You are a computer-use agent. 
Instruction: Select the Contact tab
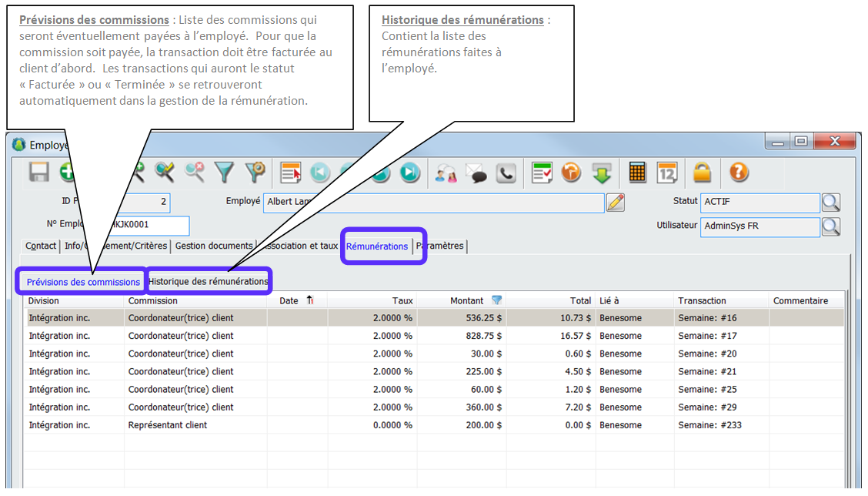tap(41, 246)
